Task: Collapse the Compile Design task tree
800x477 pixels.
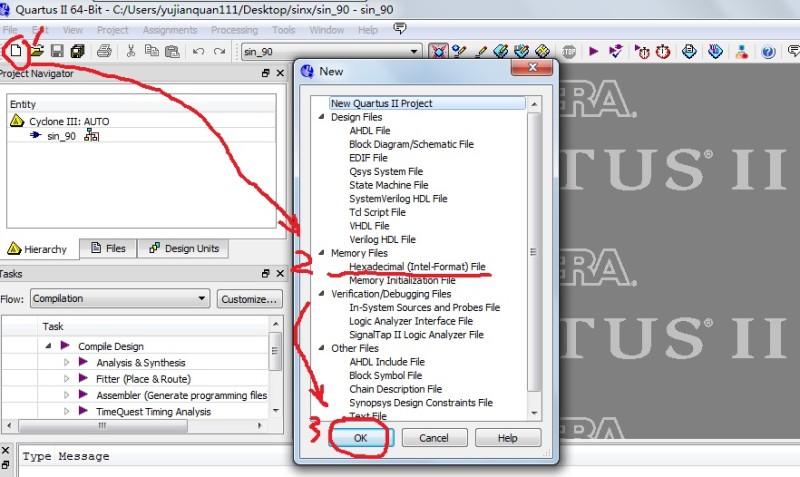Action: 48,346
